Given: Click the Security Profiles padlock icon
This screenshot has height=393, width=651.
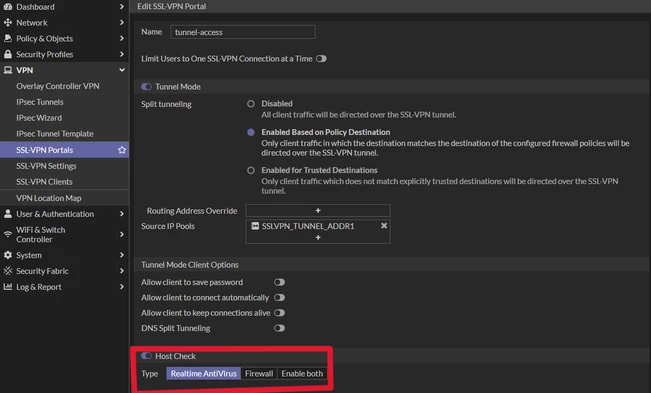Looking at the screenshot, I should point(7,54).
